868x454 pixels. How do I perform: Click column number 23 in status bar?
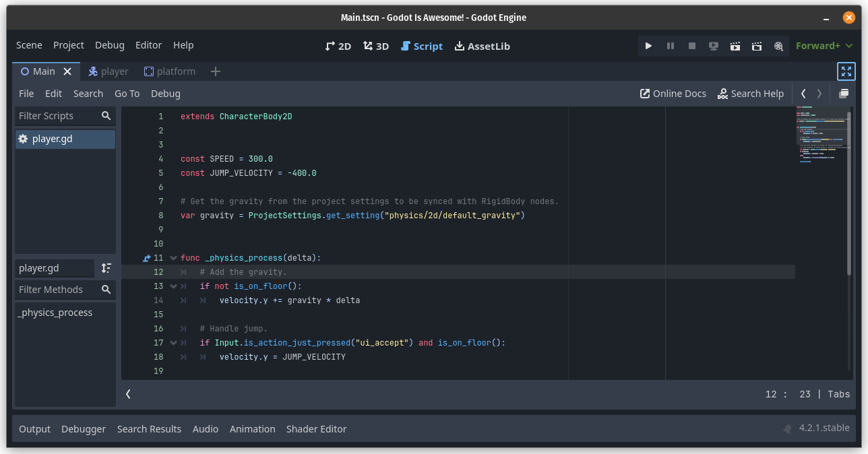(805, 395)
